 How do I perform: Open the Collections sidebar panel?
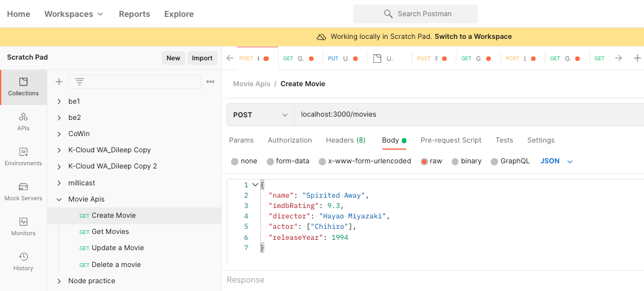point(23,87)
